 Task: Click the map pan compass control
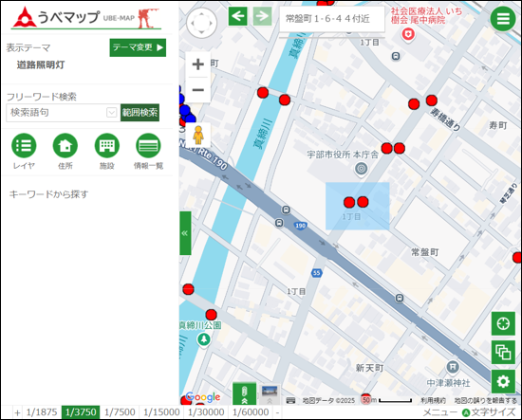[x=202, y=24]
